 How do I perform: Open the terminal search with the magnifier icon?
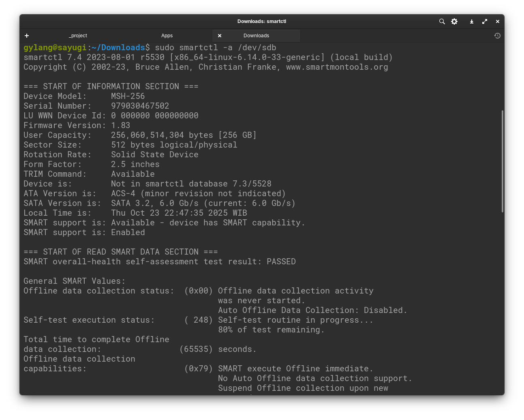coord(442,21)
